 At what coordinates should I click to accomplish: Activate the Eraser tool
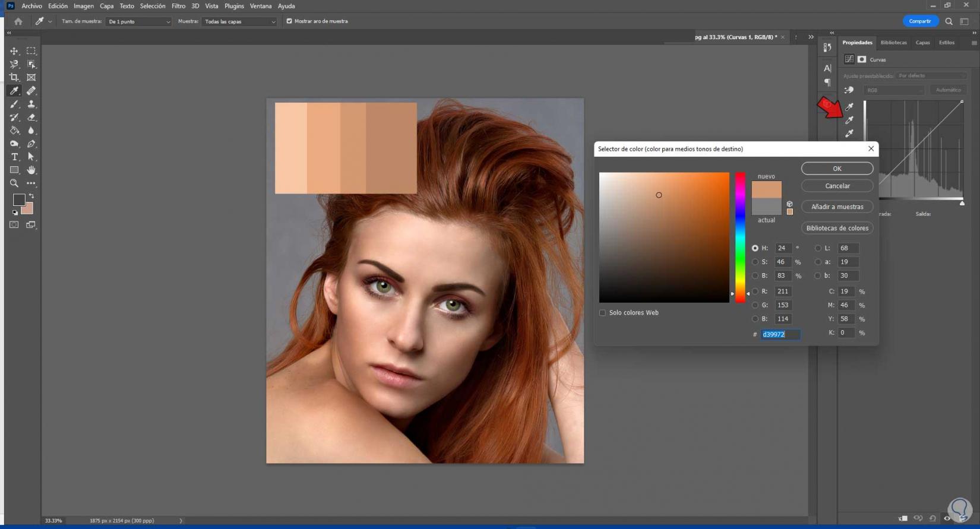pos(31,118)
